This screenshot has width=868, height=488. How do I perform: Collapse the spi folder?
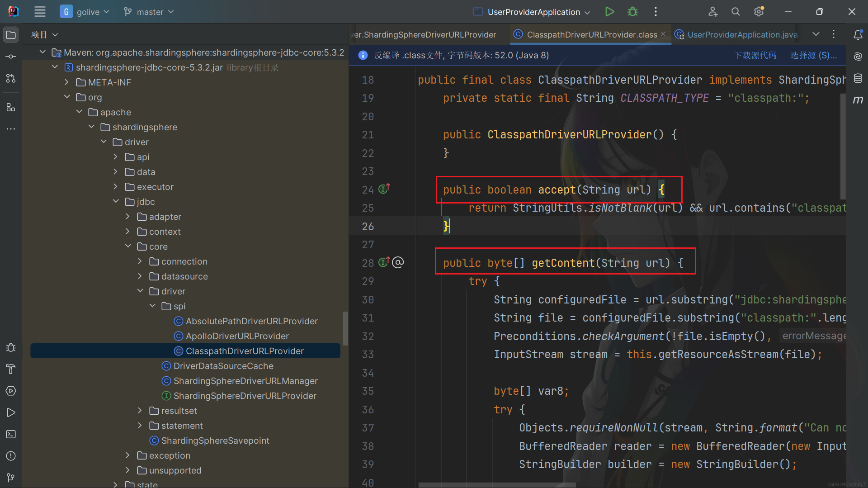tap(152, 306)
